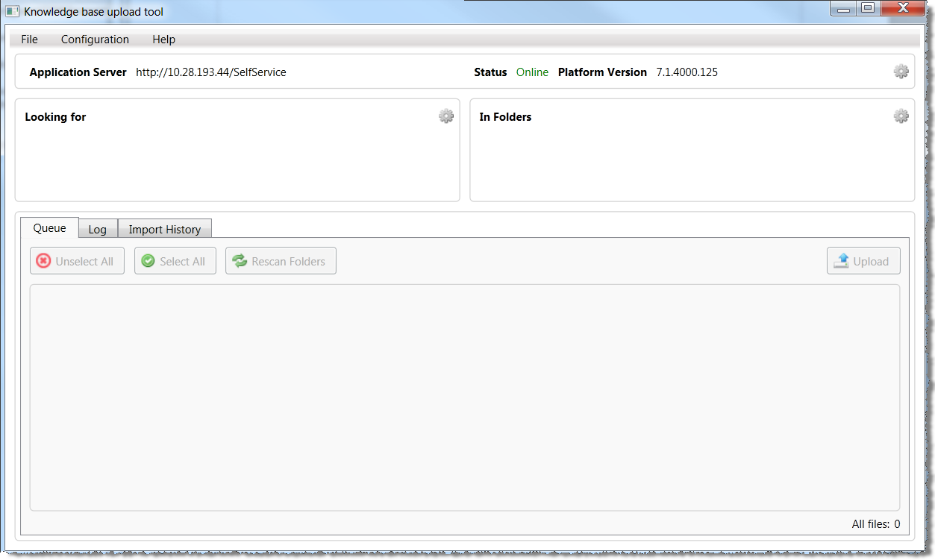Open the Configuration menu
This screenshot has height=560, width=935.
[95, 40]
